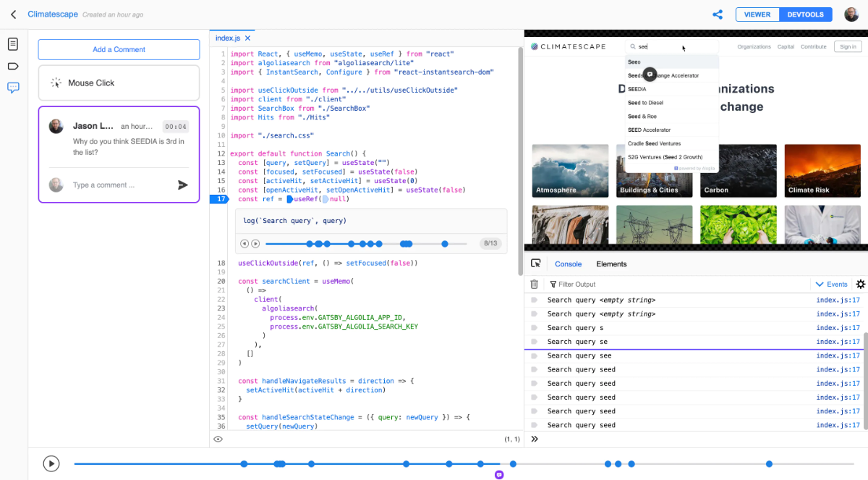This screenshot has width=868, height=480.
Task: Play the recording from main timeline
Action: pyautogui.click(x=51, y=463)
